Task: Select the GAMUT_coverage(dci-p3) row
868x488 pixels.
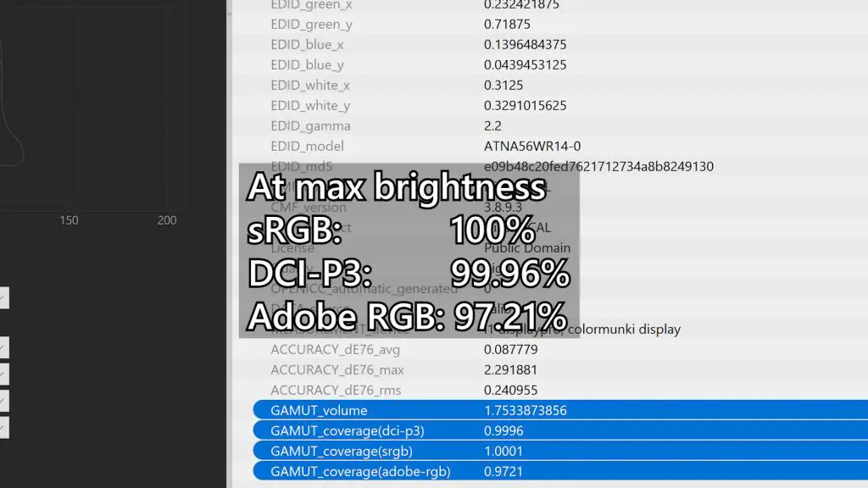Action: click(x=560, y=431)
